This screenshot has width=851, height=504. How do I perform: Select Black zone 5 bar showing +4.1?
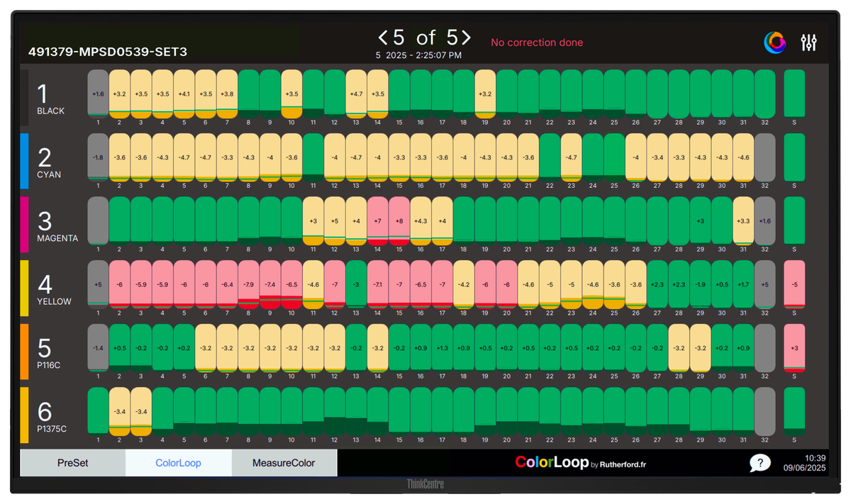tap(184, 94)
